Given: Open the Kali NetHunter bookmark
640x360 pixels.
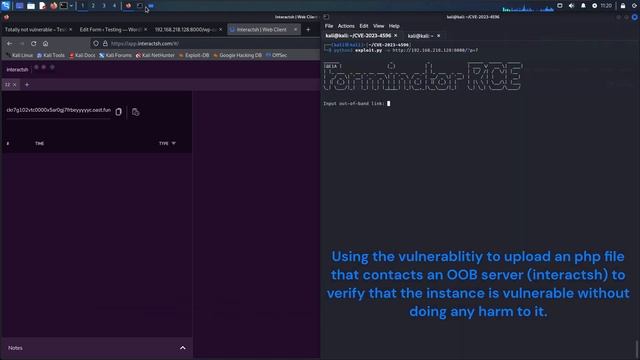Looking at the screenshot, I should (x=155, y=55).
